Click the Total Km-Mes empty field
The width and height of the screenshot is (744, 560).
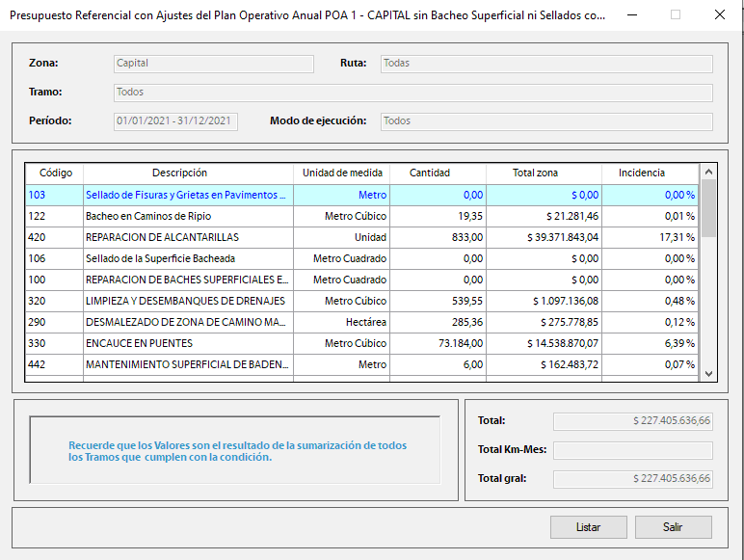coord(632,450)
